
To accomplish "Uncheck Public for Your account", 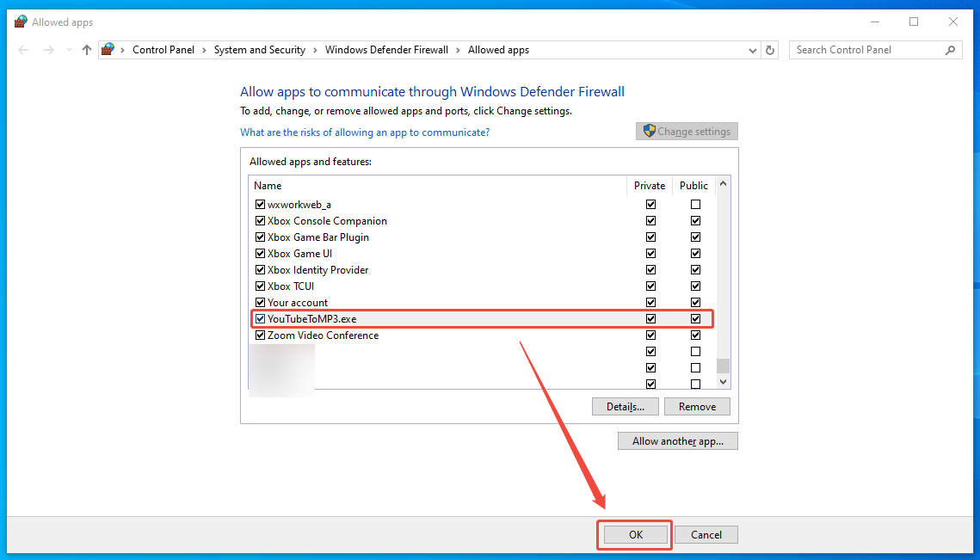I will tap(695, 303).
